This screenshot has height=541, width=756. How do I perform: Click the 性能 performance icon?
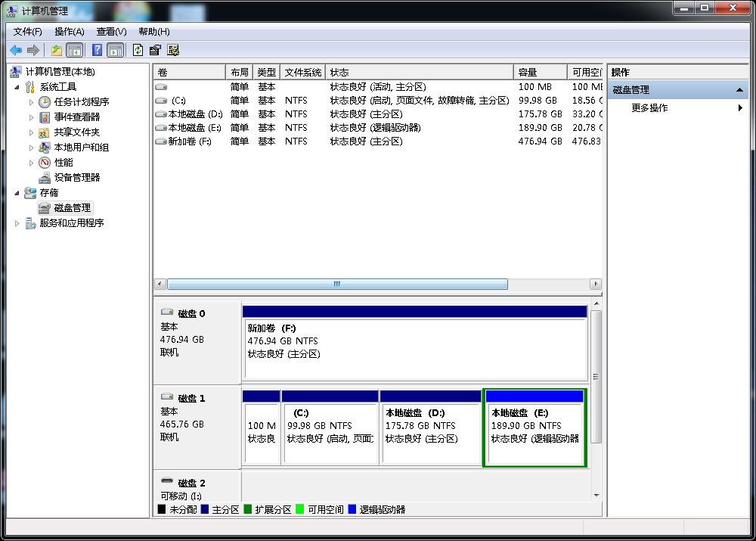(x=45, y=162)
